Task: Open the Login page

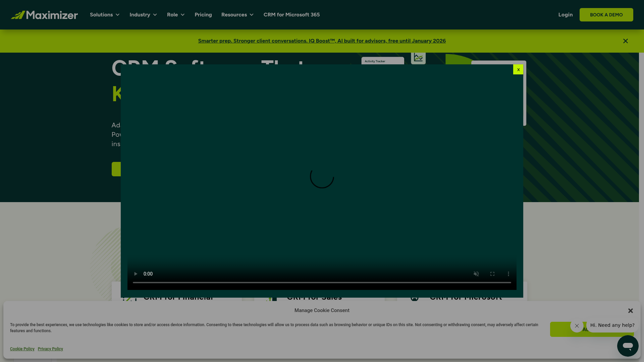Action: 566,14
